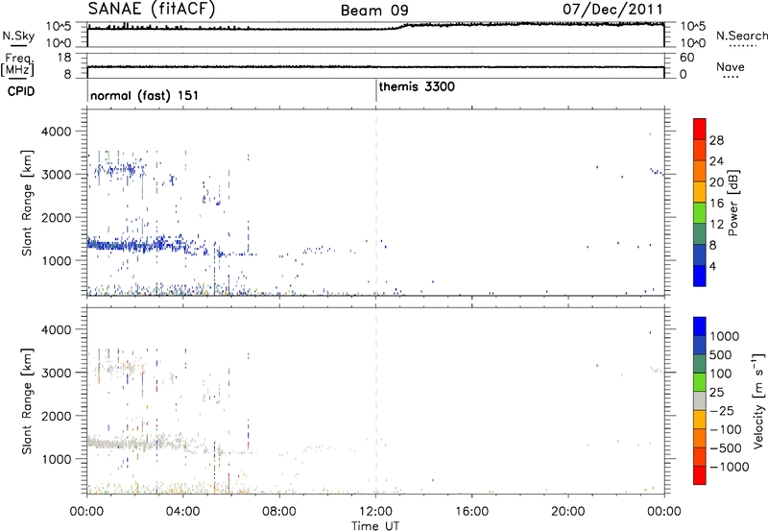Click the Slant Range label of power panel

click(x=27, y=203)
